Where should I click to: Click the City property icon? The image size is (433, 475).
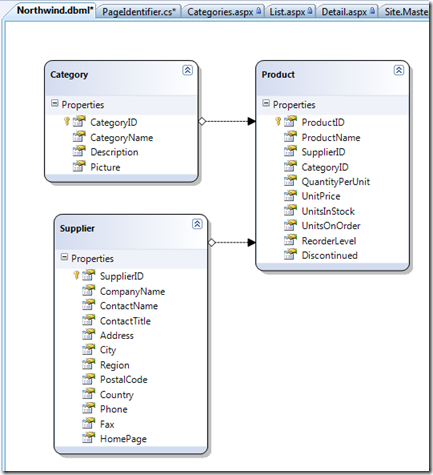89,349
